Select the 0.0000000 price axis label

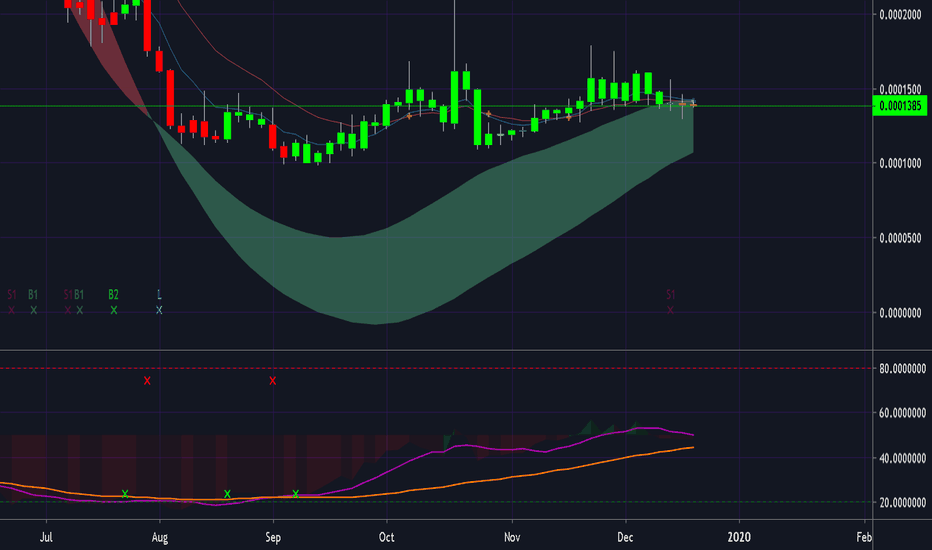900,313
